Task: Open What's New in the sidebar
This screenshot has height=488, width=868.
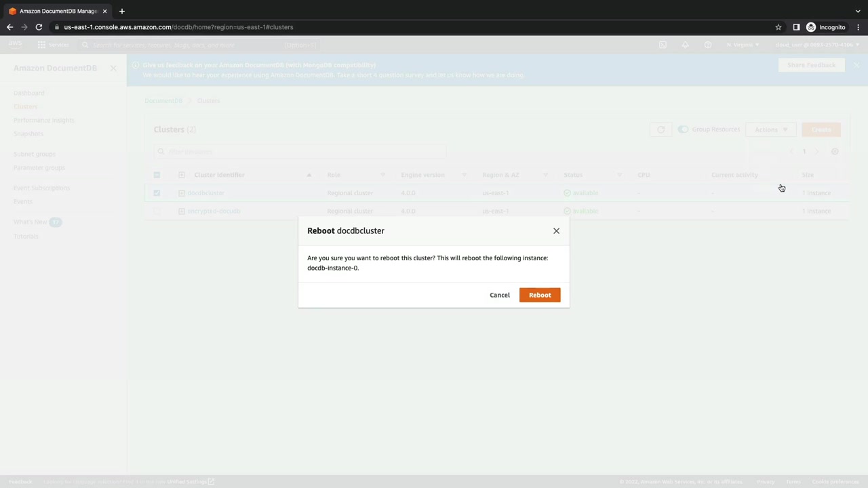Action: tap(31, 222)
